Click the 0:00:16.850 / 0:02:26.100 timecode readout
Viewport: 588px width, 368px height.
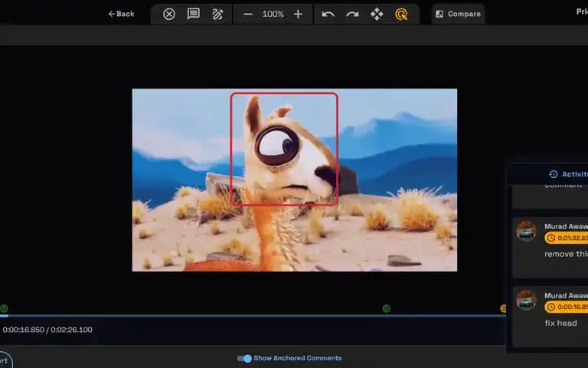pos(47,330)
